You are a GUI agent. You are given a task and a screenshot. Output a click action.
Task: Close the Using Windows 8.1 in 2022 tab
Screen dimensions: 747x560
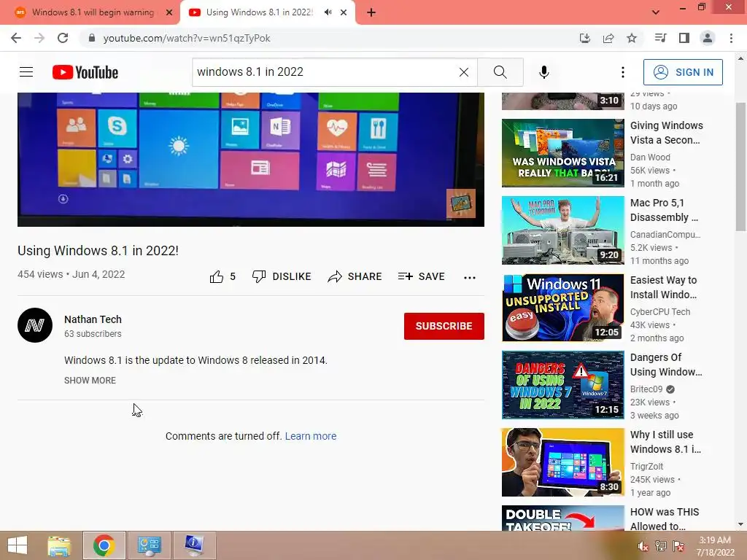(x=344, y=12)
